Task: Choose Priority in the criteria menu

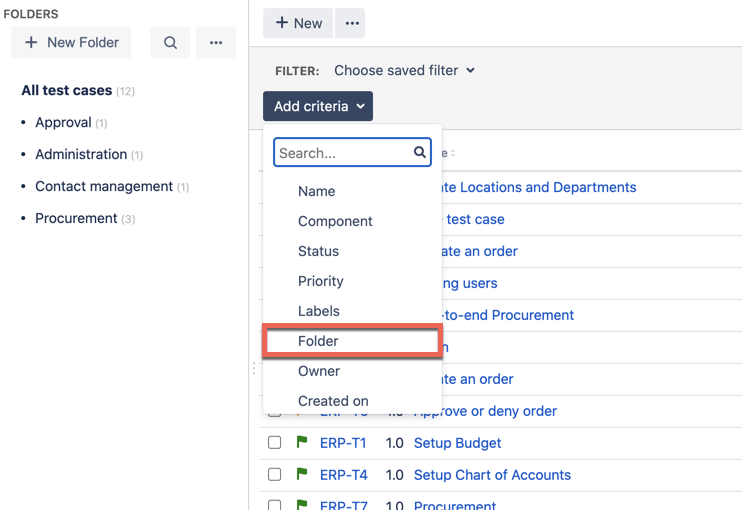Action: click(x=320, y=281)
